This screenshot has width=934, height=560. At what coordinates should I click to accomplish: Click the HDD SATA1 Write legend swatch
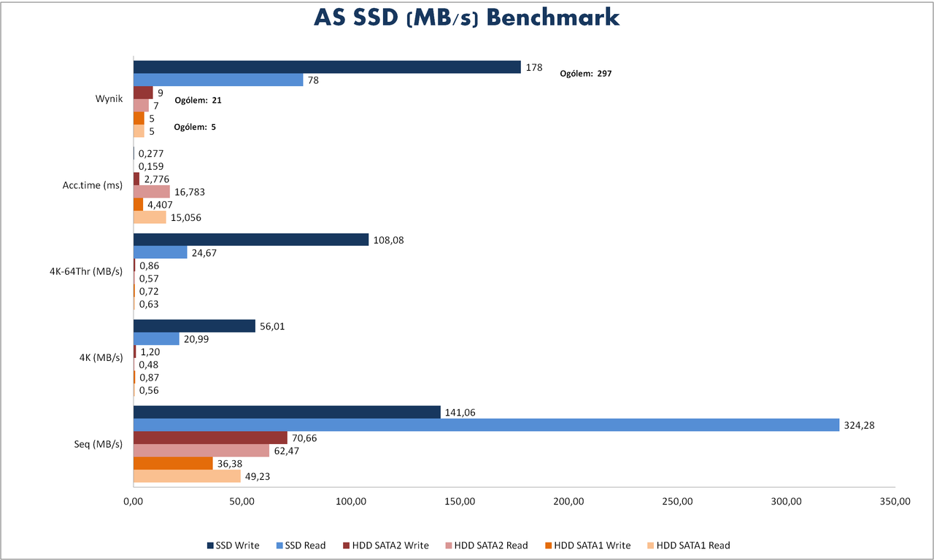(549, 545)
